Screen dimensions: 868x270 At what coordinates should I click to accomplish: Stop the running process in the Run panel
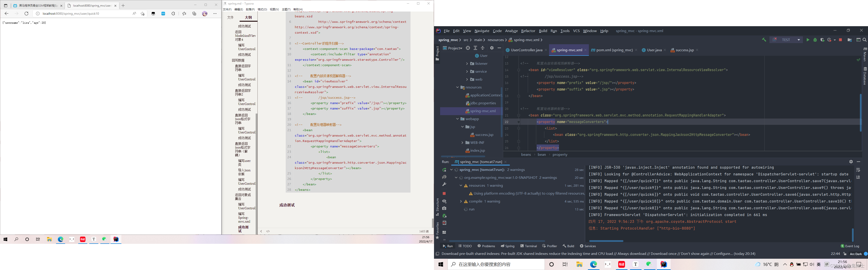pyautogui.click(x=444, y=193)
